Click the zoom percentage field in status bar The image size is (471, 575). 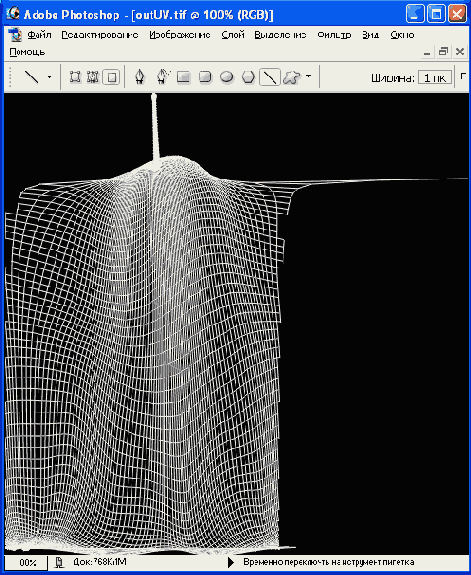point(26,562)
